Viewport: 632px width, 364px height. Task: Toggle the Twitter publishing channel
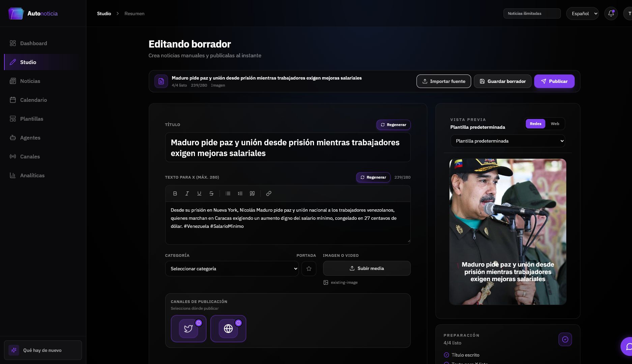[x=189, y=329]
